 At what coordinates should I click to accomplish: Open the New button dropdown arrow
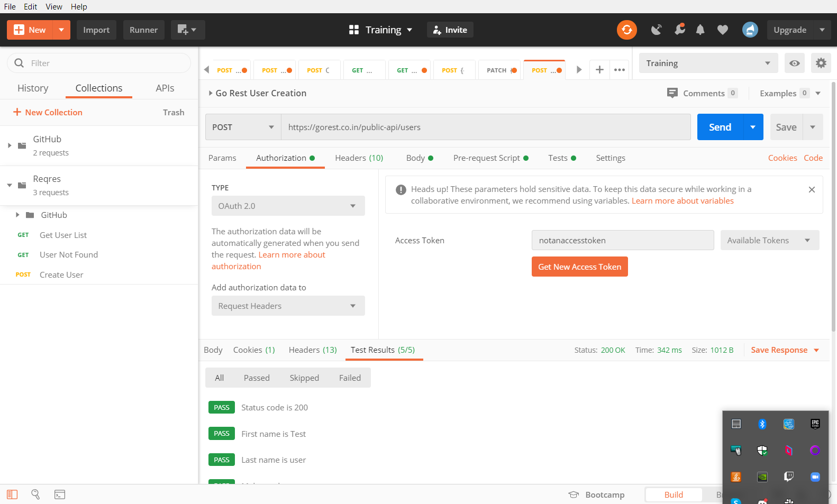pos(61,30)
